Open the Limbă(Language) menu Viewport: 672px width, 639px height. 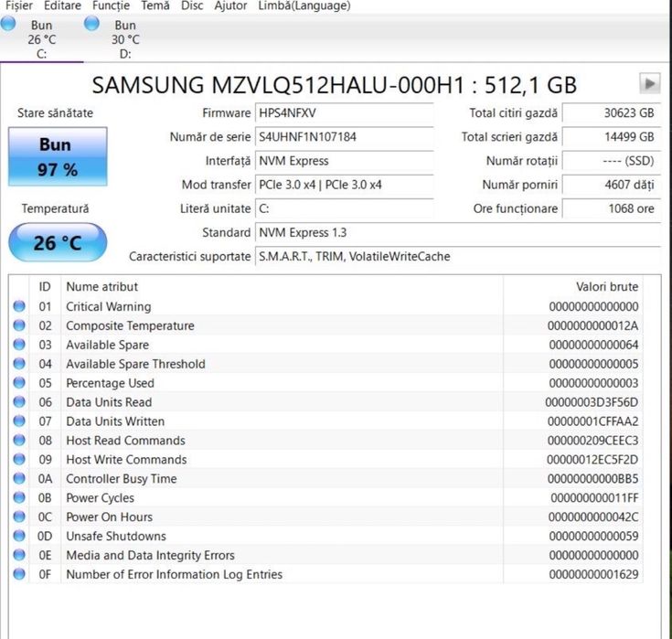pos(304,6)
